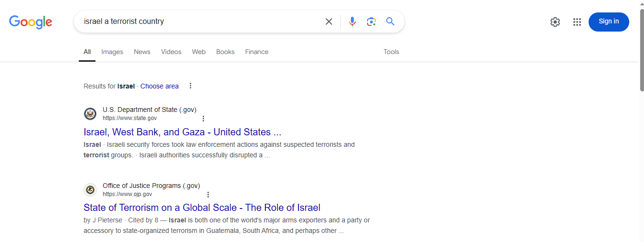Screen dimensions: 644x242
Task: Click Sign in button
Action: click(609, 22)
